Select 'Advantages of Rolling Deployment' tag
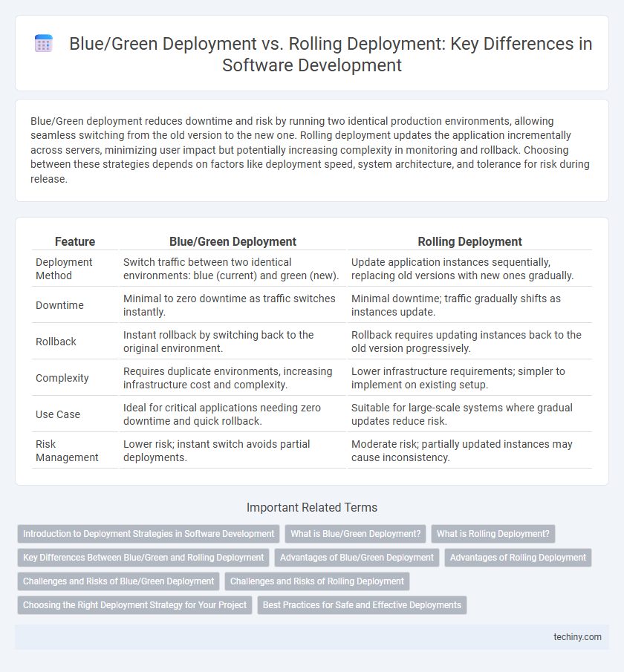This screenshot has width=624, height=672. point(518,558)
